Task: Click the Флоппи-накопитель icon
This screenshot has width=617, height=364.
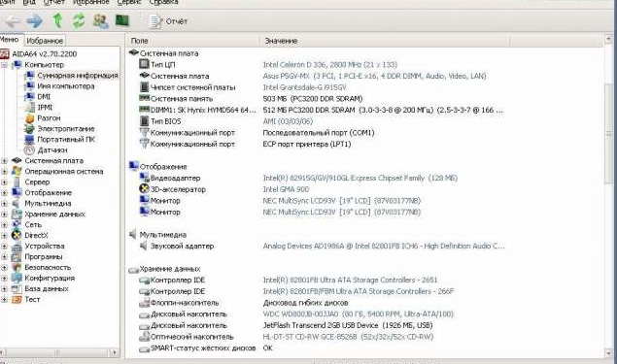Action: [x=144, y=303]
